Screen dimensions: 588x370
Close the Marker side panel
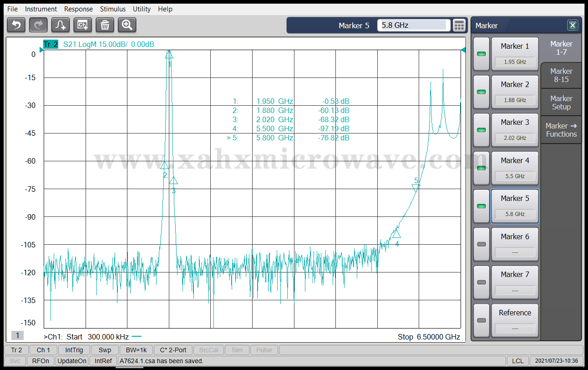(x=573, y=26)
